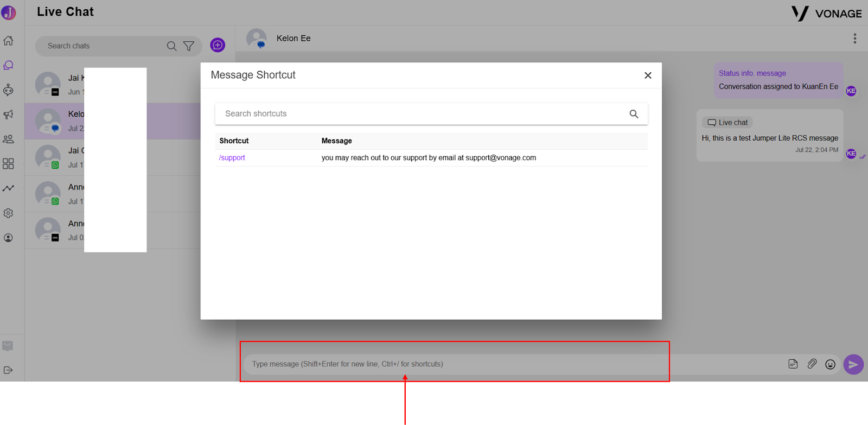This screenshot has width=868, height=425.
Task: Click the logout icon at sidebar bottom
Action: 8,370
